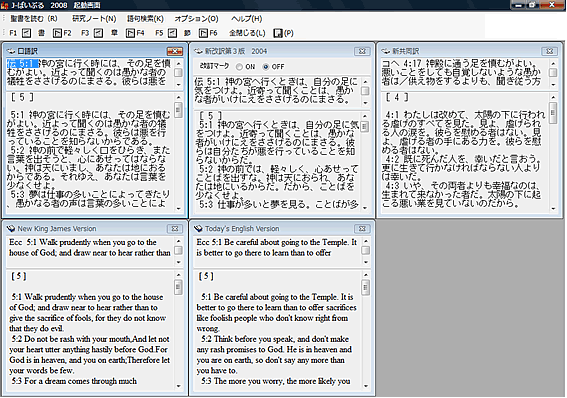Click up arrow of 新共同訳 upper verse pane
567x398 pixels.
pyautogui.click(x=553, y=63)
